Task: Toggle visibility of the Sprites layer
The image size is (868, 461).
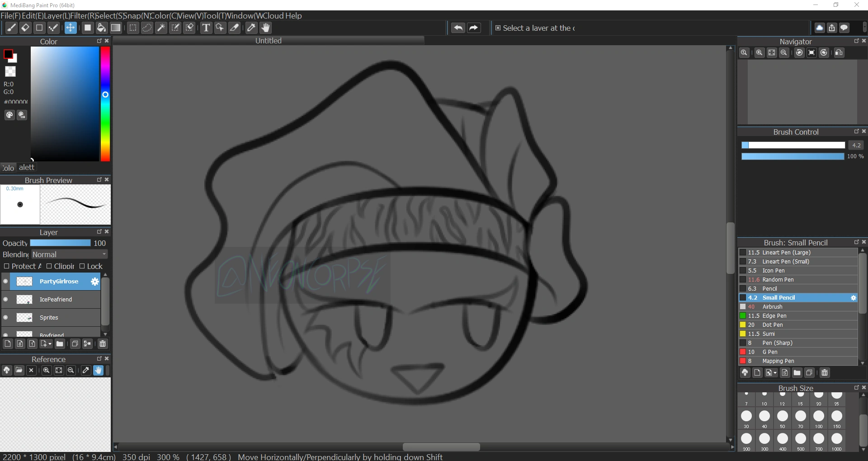Action: coord(5,318)
